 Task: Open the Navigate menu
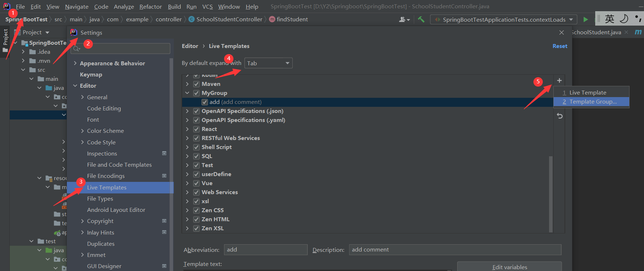tap(77, 6)
